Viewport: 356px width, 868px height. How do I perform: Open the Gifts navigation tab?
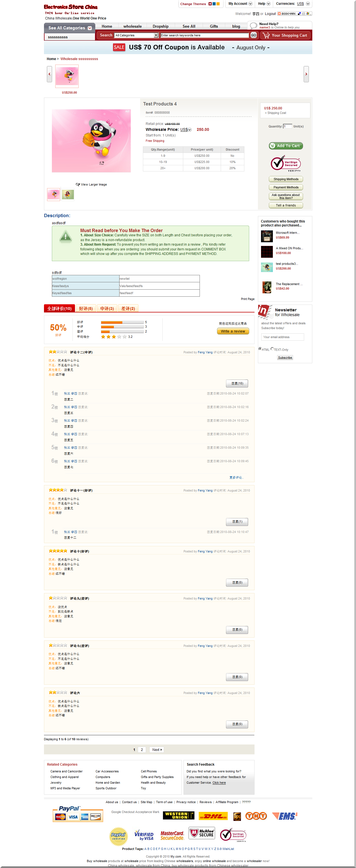point(214,26)
